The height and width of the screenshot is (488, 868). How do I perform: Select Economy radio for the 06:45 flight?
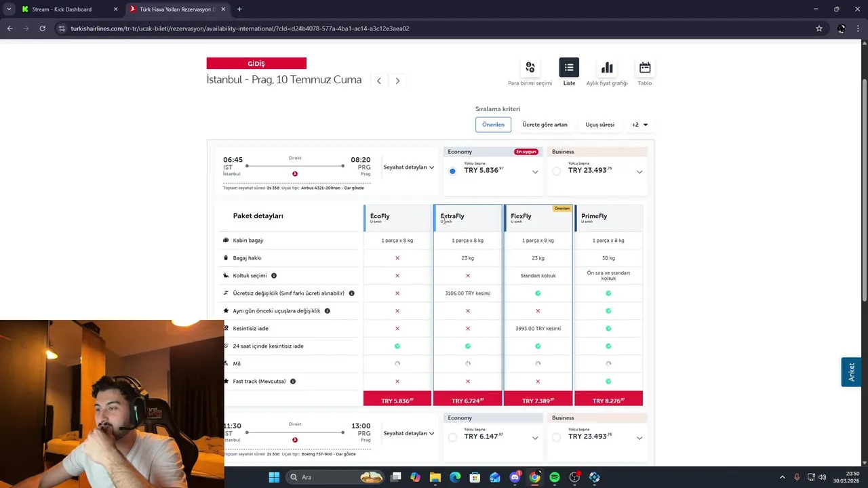(452, 171)
